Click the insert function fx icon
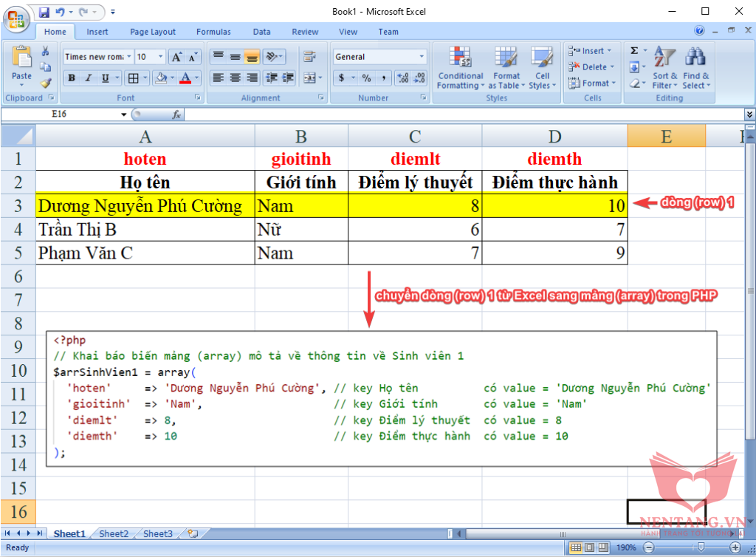 [176, 115]
